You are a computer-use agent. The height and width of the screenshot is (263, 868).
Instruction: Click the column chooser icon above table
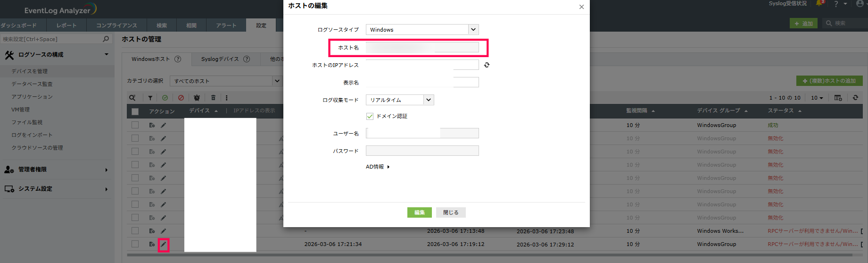tap(838, 98)
